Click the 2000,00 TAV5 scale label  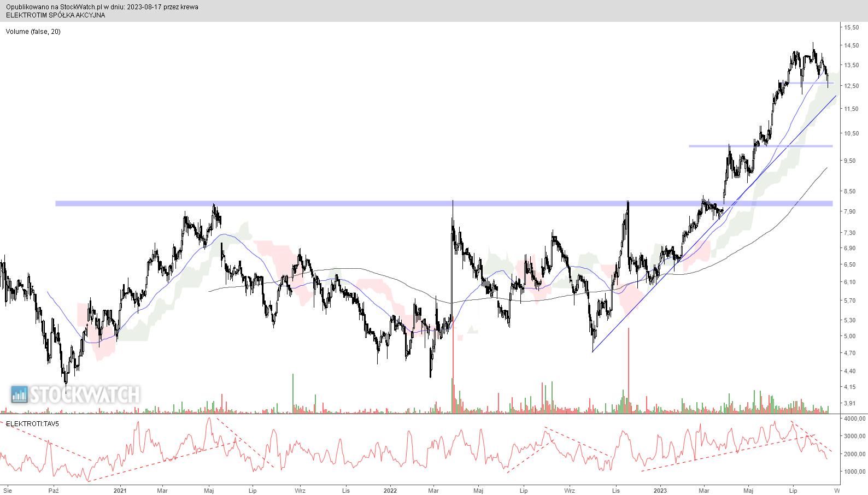coord(854,454)
